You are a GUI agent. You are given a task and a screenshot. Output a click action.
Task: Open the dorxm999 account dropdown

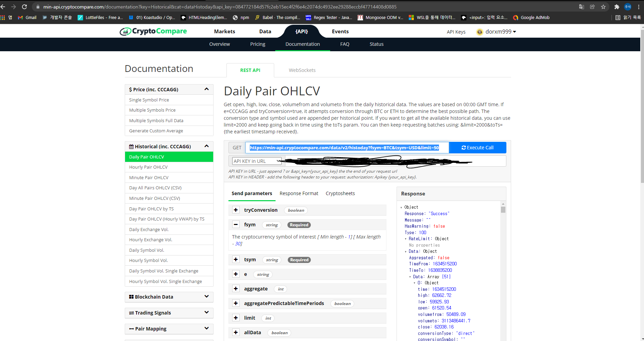[x=501, y=32]
